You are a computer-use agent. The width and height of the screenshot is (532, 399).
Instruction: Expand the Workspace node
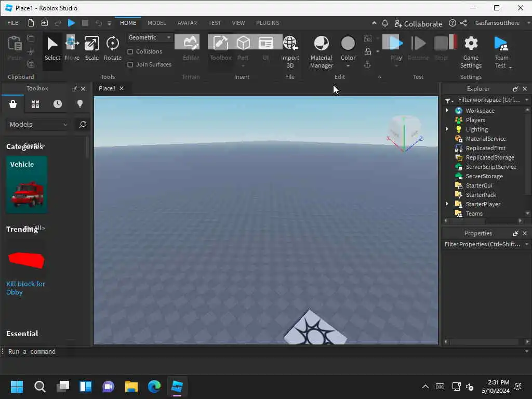coord(447,110)
